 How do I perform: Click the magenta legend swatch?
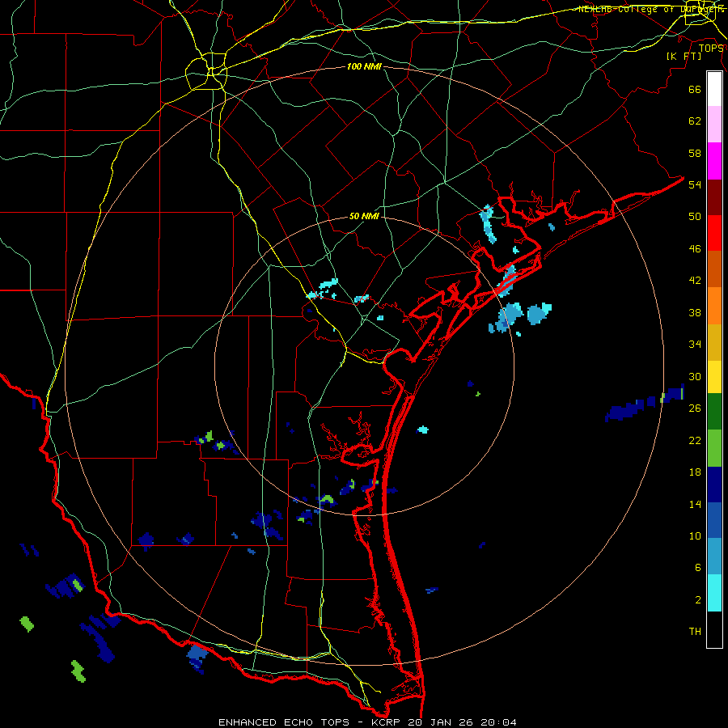click(714, 161)
